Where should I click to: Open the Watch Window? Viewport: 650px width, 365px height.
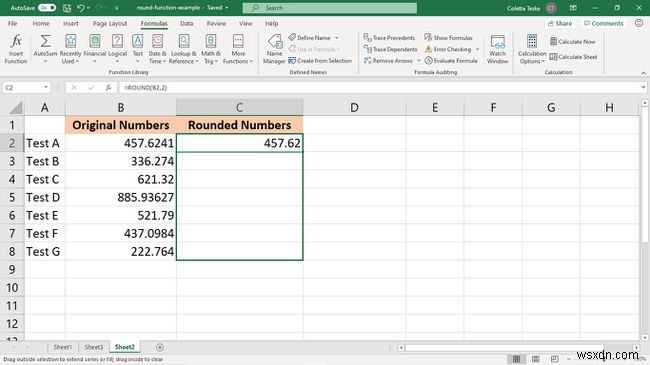497,49
